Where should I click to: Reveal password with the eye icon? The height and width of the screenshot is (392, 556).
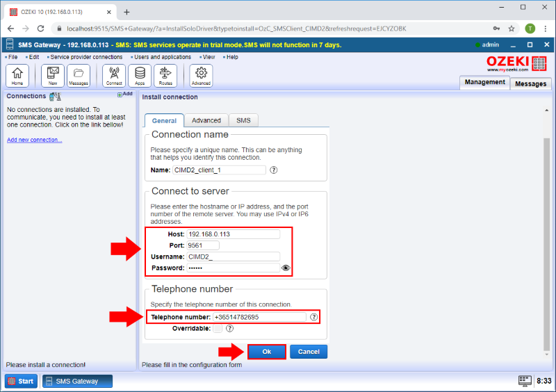pos(286,268)
